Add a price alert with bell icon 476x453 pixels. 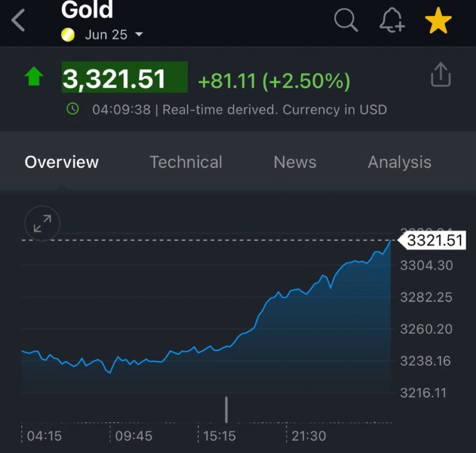click(x=392, y=21)
